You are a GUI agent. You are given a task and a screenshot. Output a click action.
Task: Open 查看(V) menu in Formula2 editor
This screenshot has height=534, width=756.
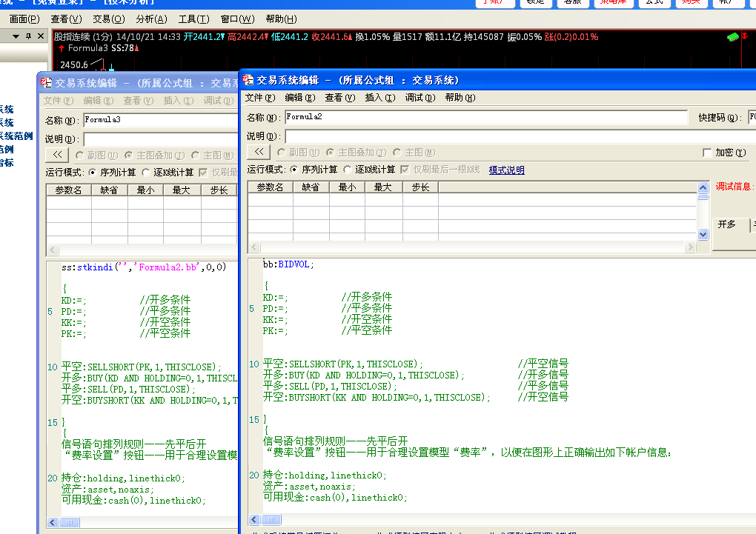pos(340,98)
